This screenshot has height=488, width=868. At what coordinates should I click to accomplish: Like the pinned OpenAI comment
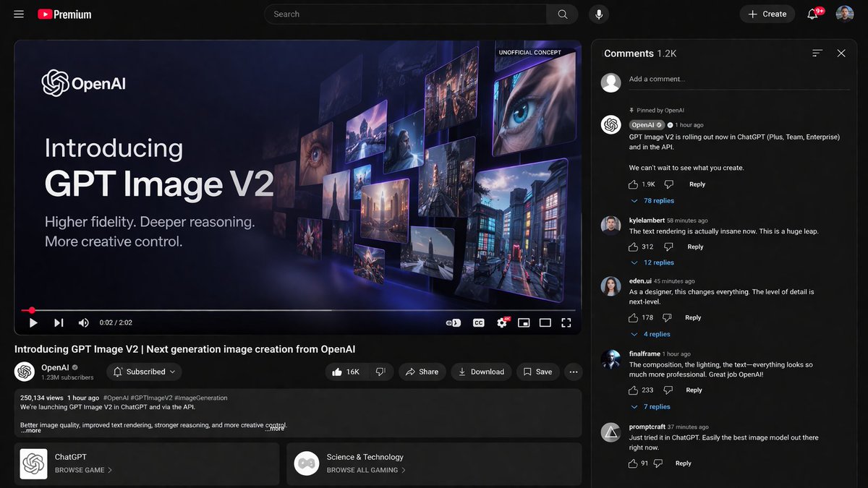(634, 184)
